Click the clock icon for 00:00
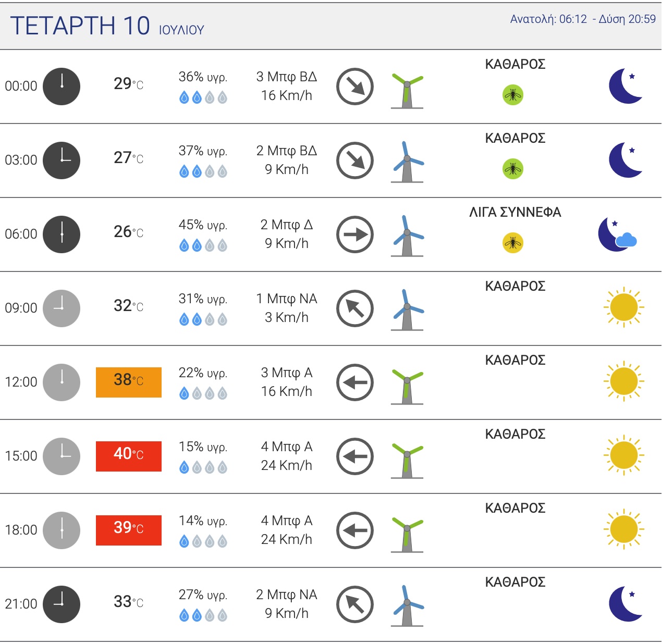 coord(62,86)
